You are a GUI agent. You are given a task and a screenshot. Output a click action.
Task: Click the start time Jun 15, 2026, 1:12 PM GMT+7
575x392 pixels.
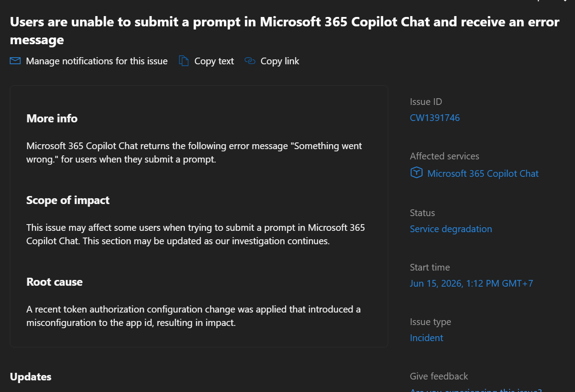point(471,283)
